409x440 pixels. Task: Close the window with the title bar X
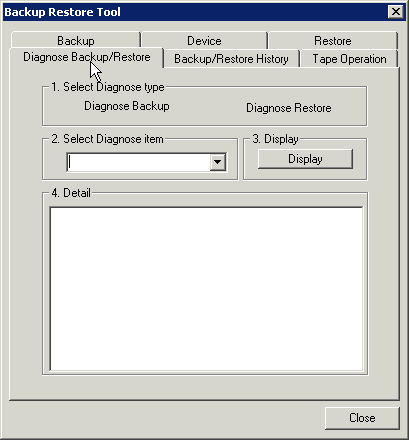tap(396, 12)
